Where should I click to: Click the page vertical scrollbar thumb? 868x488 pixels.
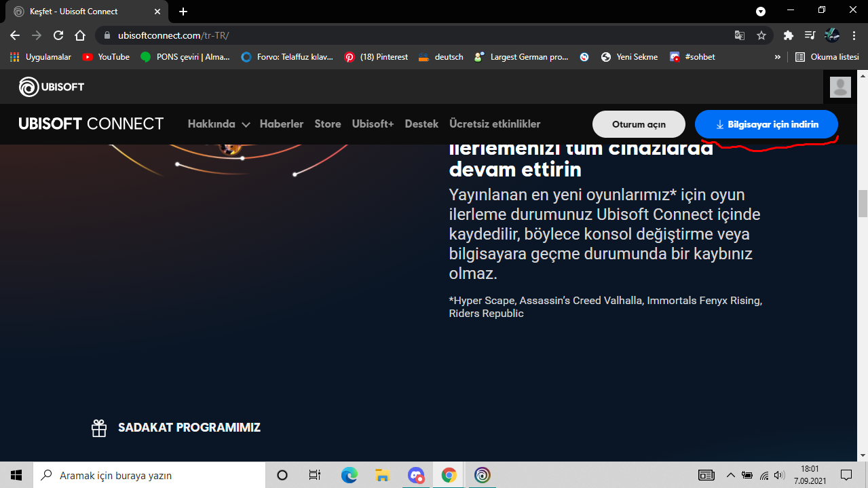863,204
